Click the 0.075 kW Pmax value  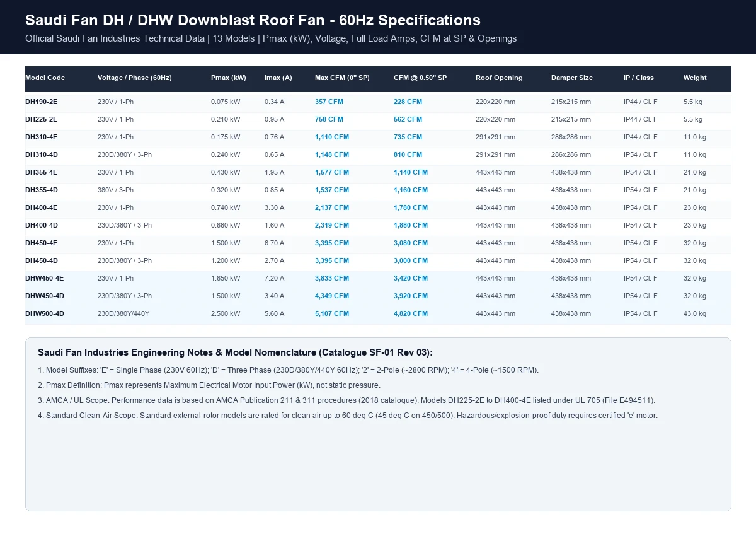coord(226,102)
